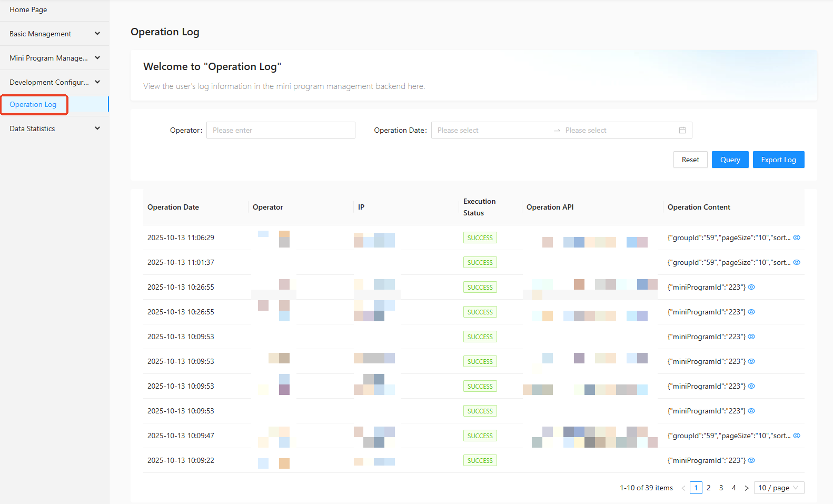This screenshot has width=833, height=504.
Task: Jump to page 2 of results
Action: (x=709, y=488)
